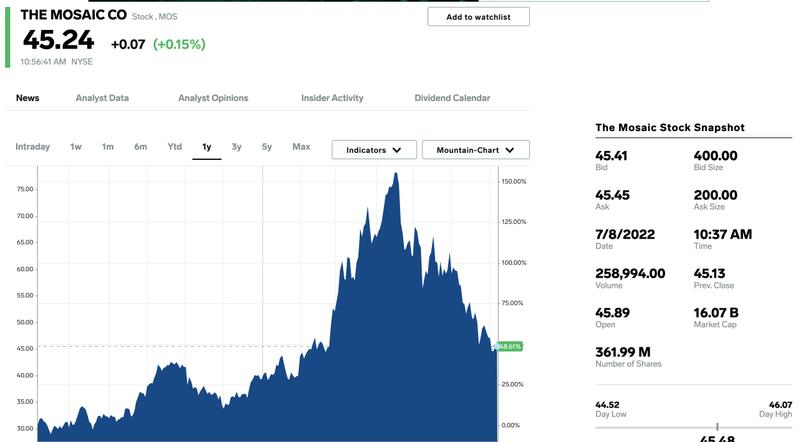The image size is (800, 442).
Task: Click the chart peak near 75.00
Action: click(396, 176)
